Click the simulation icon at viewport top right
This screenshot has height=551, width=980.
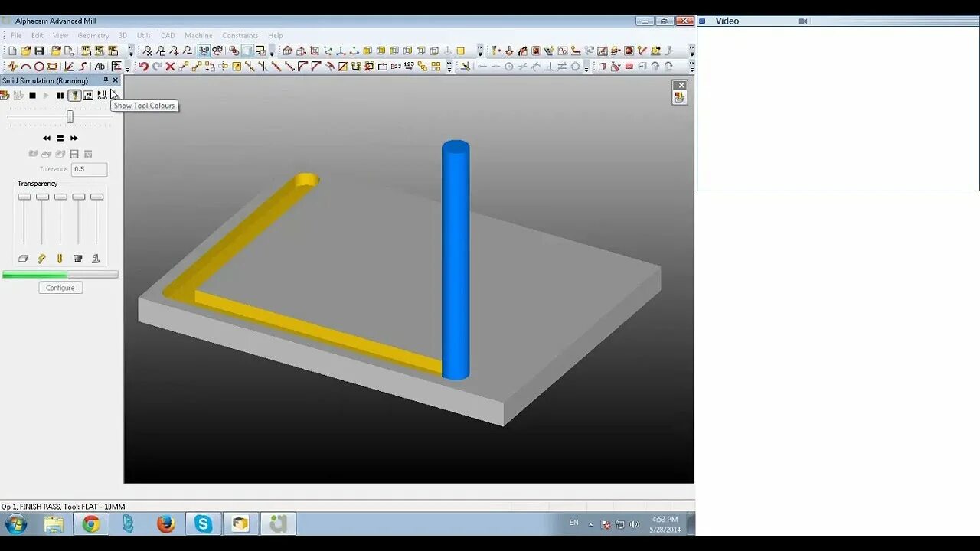[x=679, y=97]
